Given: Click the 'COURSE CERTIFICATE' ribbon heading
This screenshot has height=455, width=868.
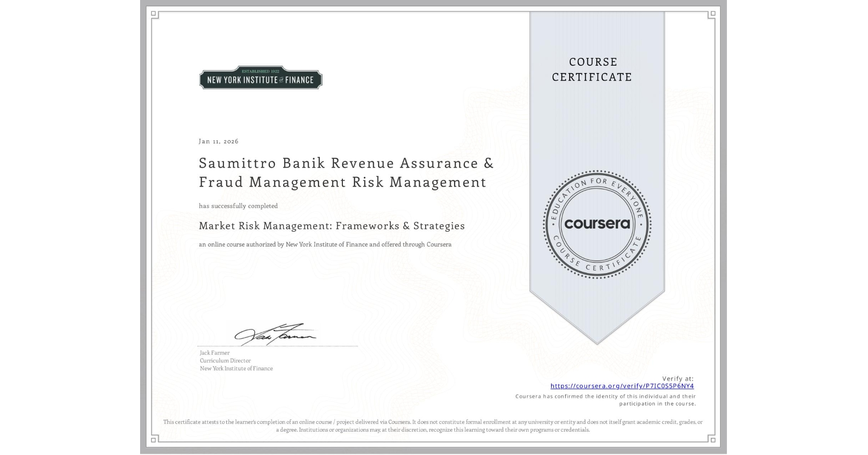Looking at the screenshot, I should (592, 69).
